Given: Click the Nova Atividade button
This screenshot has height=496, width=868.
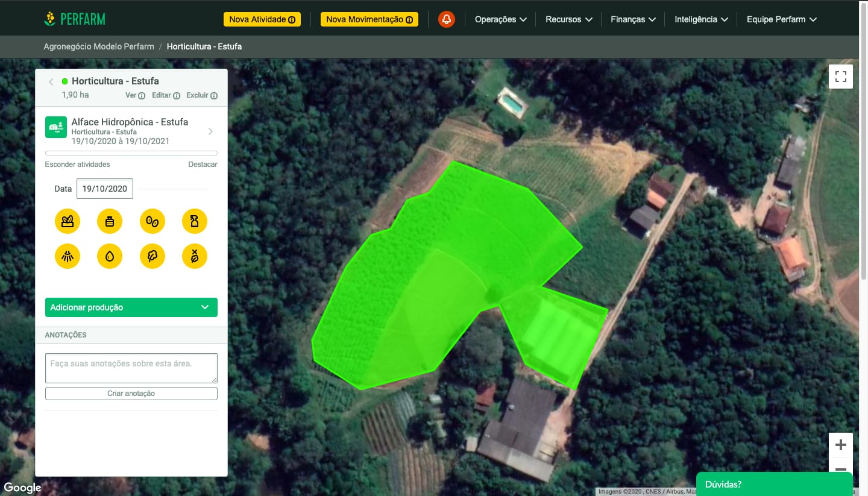Looking at the screenshot, I should point(262,19).
